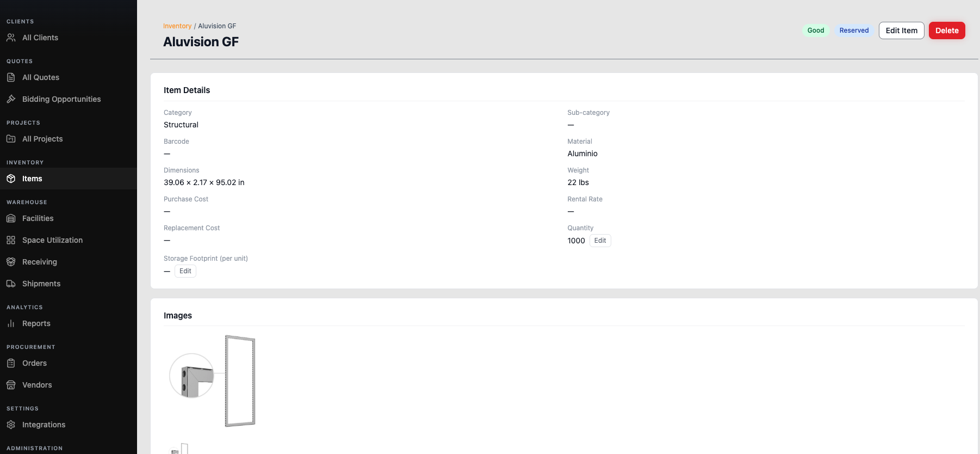This screenshot has height=454, width=980.
Task: Click the Reserved status badge
Action: coord(854,30)
